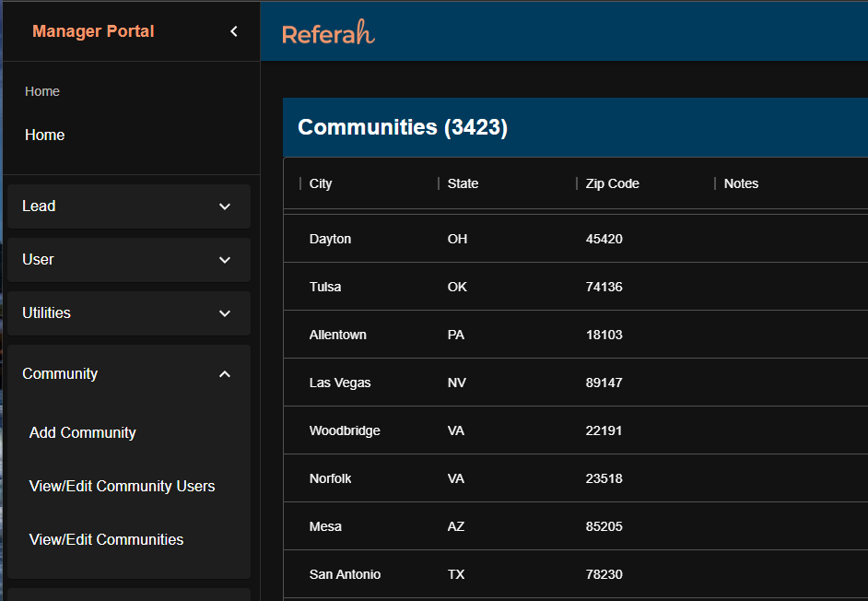
Task: Click the small Home breadcrumb label
Action: (x=42, y=91)
